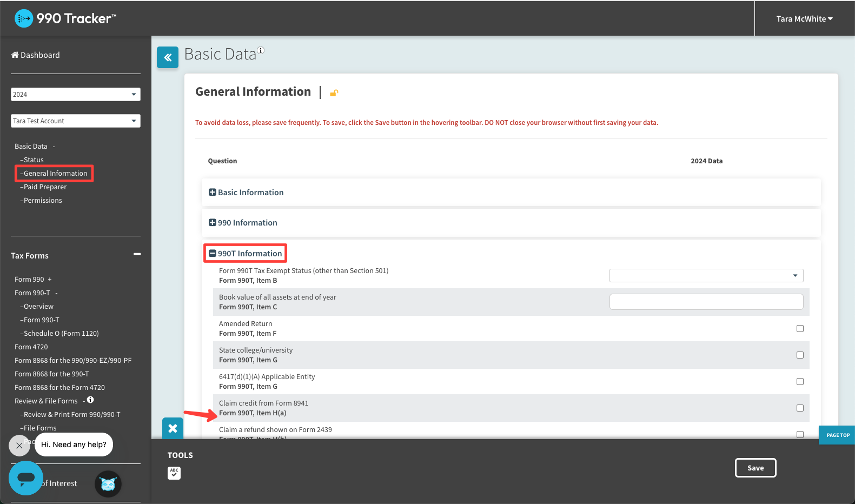855x504 pixels.
Task: Open the blue chat bubble icon
Action: 26,478
